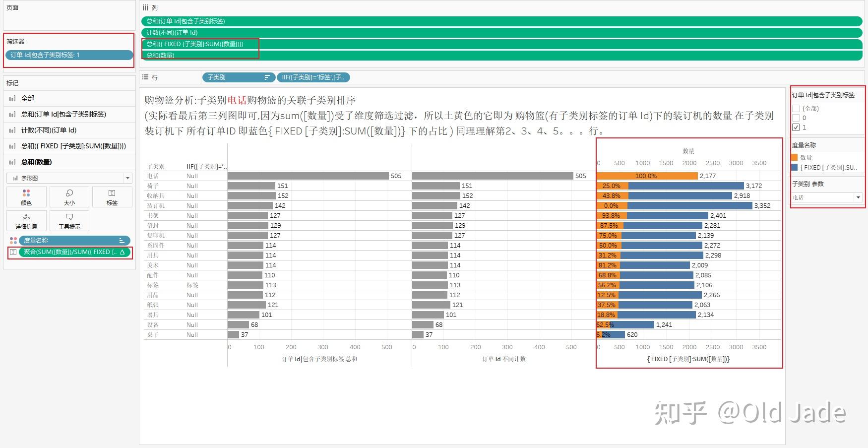This screenshot has height=448, width=868.
Task: Click the bar chart icon beside 全部 in Marks
Action: click(12, 98)
